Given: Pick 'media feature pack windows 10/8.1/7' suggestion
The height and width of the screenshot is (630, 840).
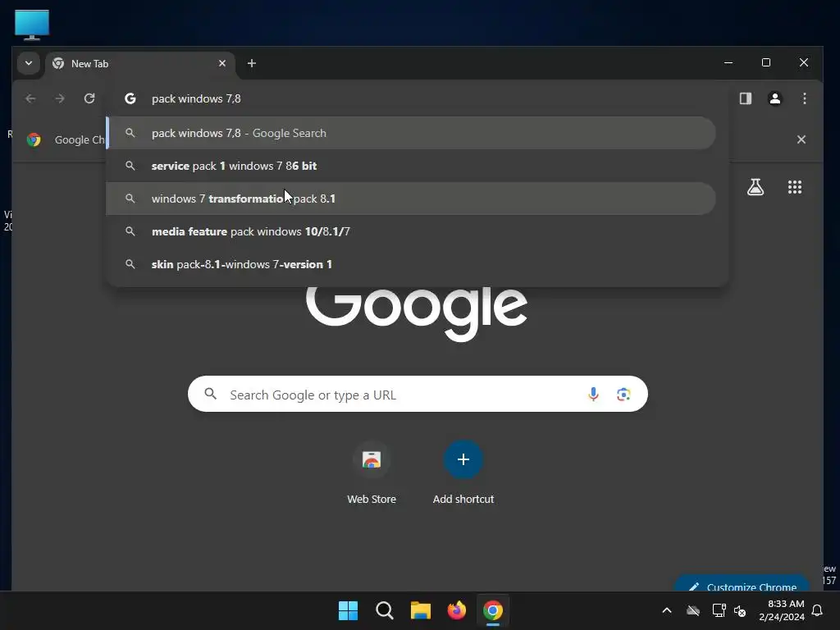Looking at the screenshot, I should (x=411, y=231).
